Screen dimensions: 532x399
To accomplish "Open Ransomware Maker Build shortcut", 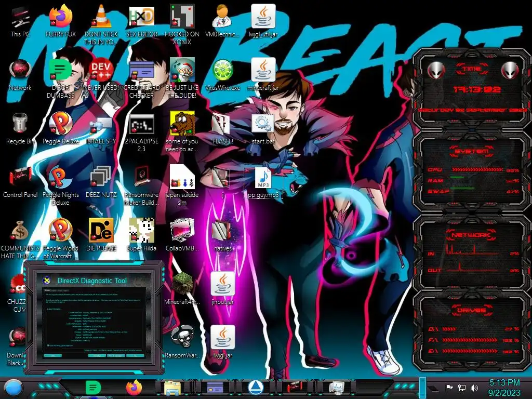I will point(141,185).
